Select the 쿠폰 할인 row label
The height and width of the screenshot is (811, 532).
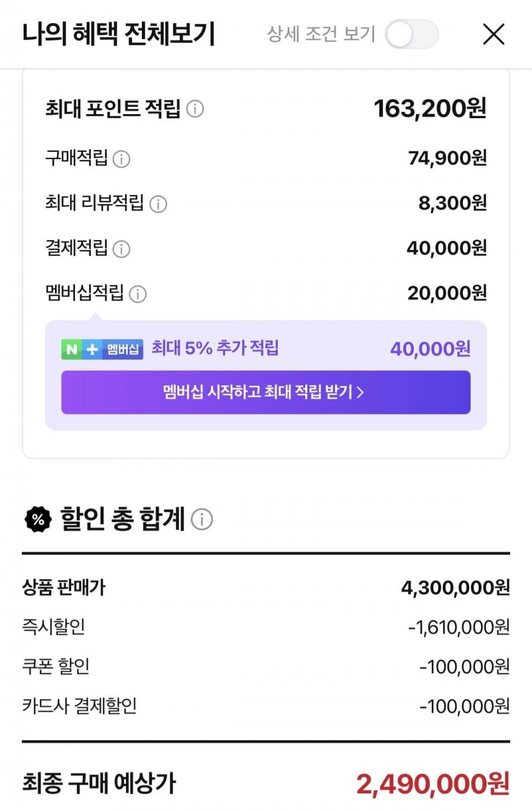pyautogui.click(x=56, y=666)
